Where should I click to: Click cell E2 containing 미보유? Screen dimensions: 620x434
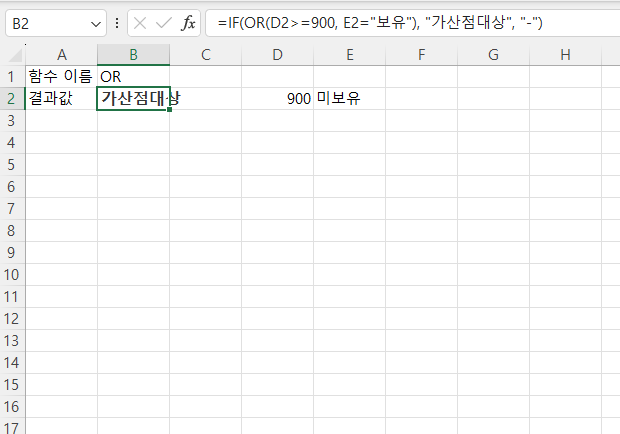pos(350,99)
